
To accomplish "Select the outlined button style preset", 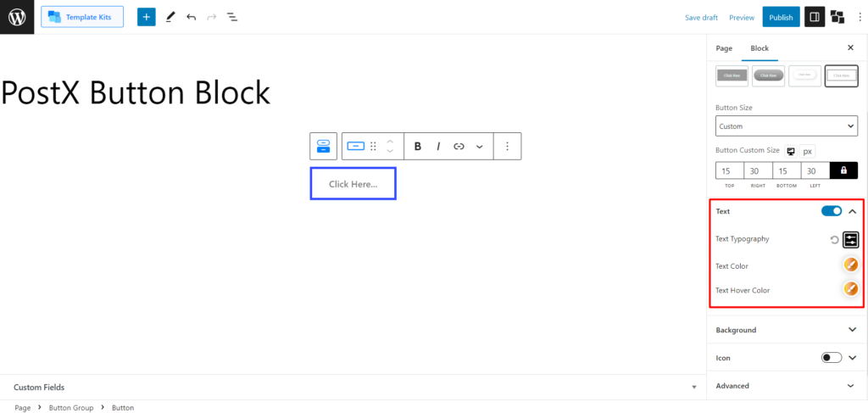I will [x=842, y=75].
